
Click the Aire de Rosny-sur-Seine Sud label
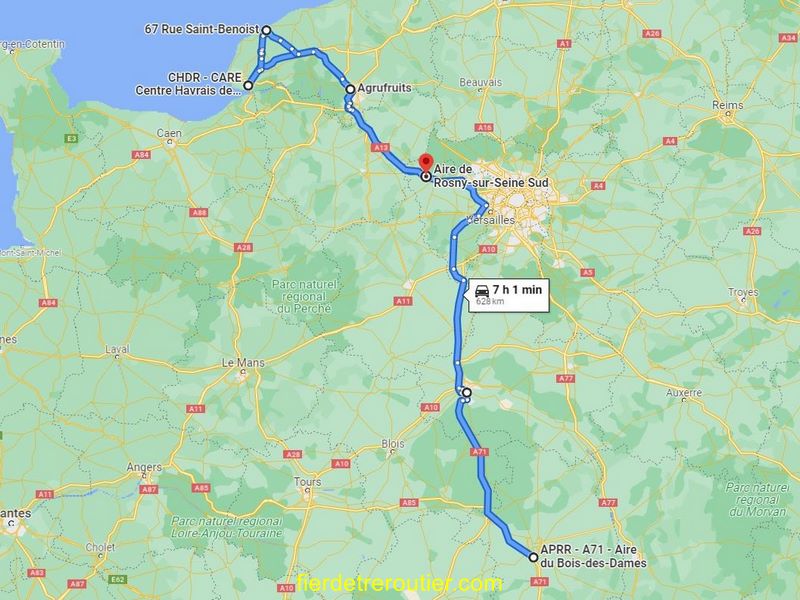click(491, 176)
